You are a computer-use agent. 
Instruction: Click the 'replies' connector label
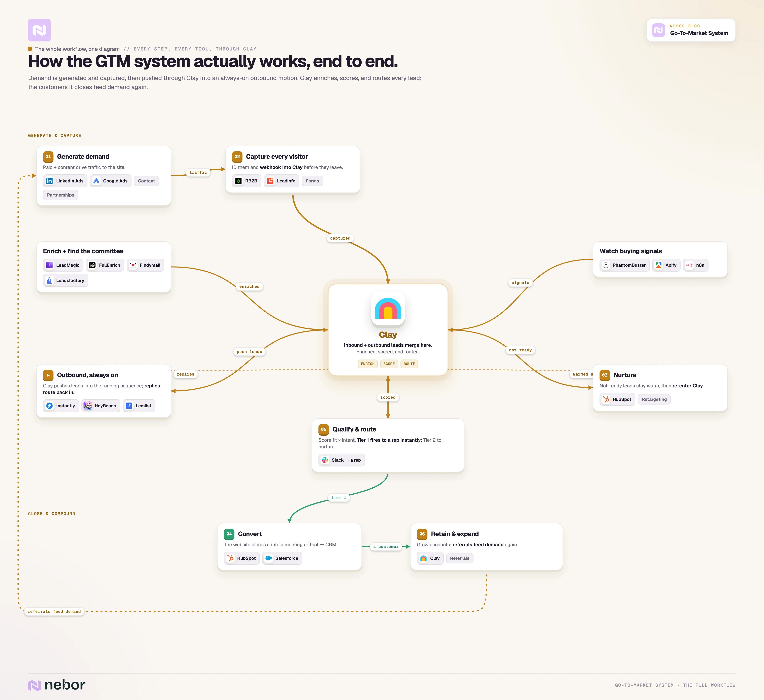[x=185, y=374]
